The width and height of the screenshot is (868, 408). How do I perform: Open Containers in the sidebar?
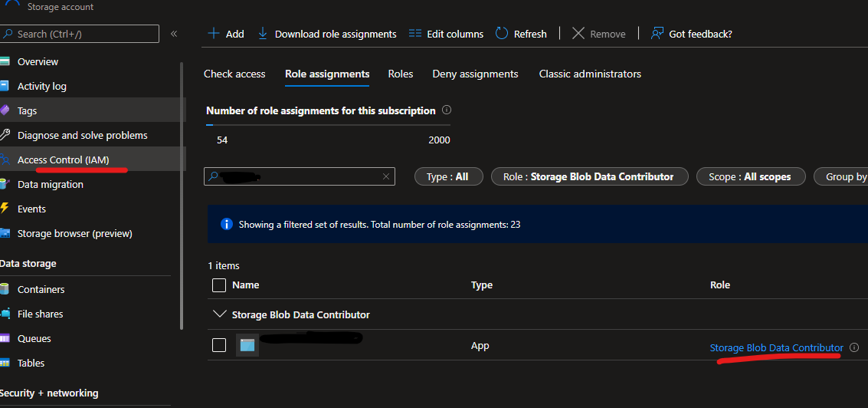pos(41,289)
